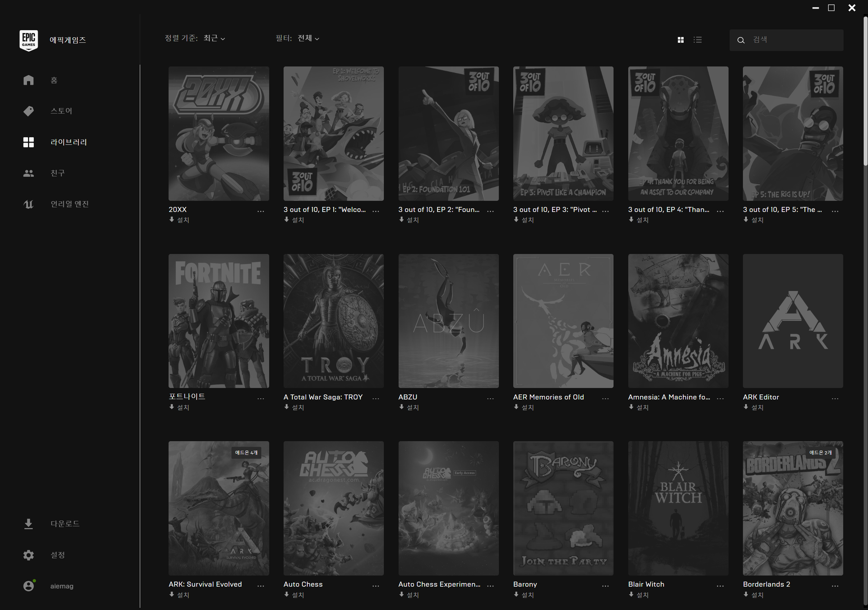Open options menu for Borderlands 2
The height and width of the screenshot is (610, 868).
[835, 586]
